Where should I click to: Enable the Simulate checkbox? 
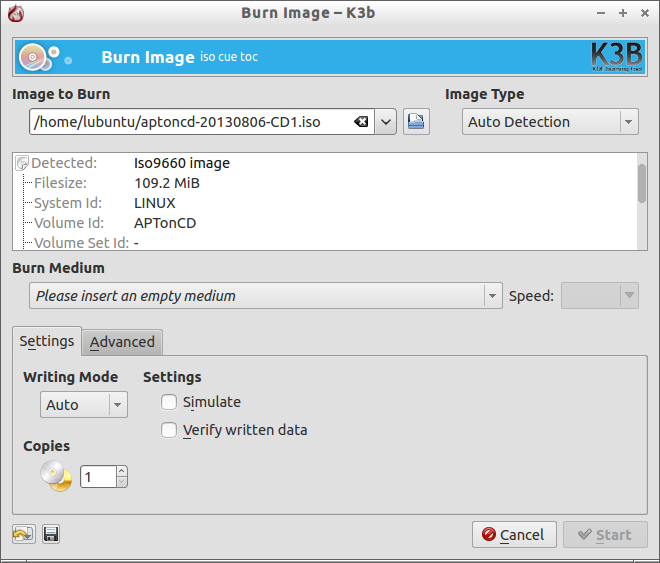pos(169,402)
